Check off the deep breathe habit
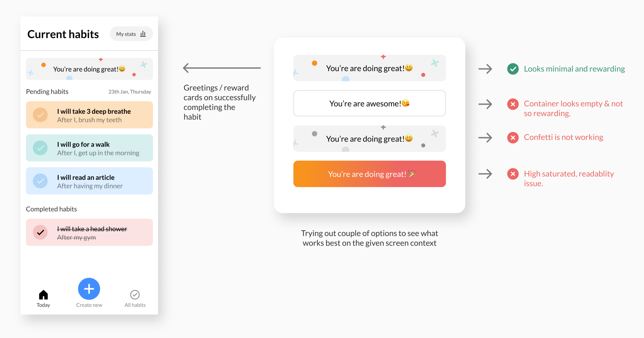This screenshot has width=644, height=338. (x=40, y=115)
